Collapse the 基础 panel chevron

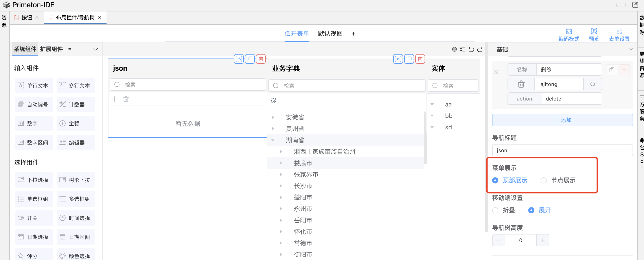click(x=631, y=49)
